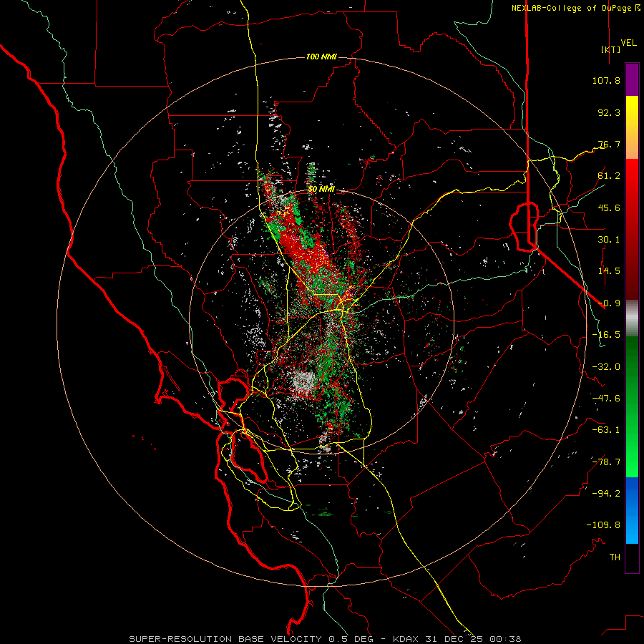Click the 100 NMI range ring label
644x644 pixels.
point(321,57)
